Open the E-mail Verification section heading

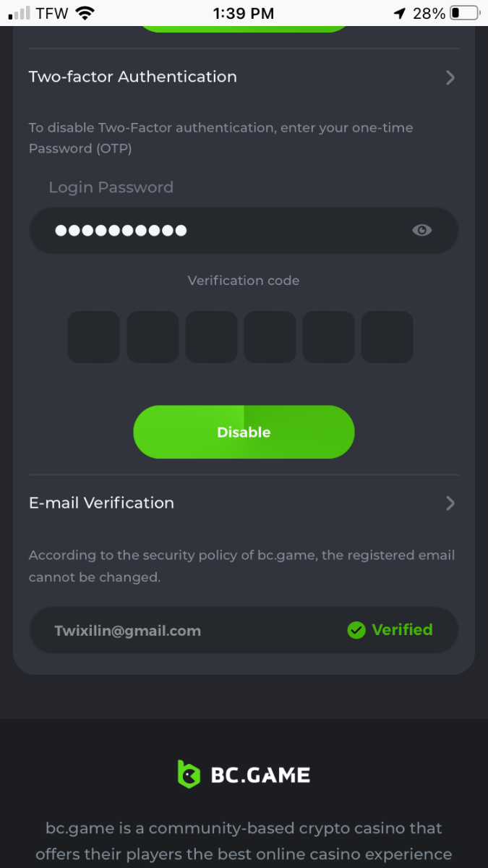pyautogui.click(x=101, y=503)
